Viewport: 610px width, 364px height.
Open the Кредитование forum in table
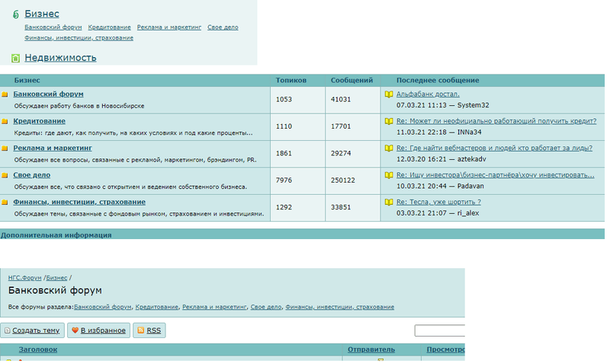[39, 121]
